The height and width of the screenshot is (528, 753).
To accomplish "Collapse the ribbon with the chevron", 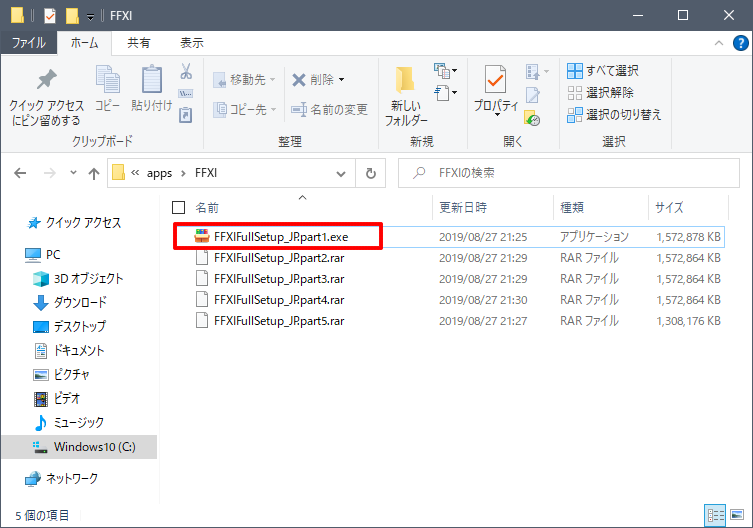I will [719, 43].
